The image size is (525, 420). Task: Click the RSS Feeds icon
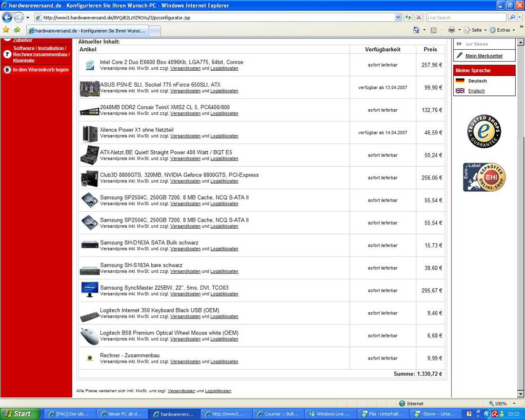pos(434,30)
